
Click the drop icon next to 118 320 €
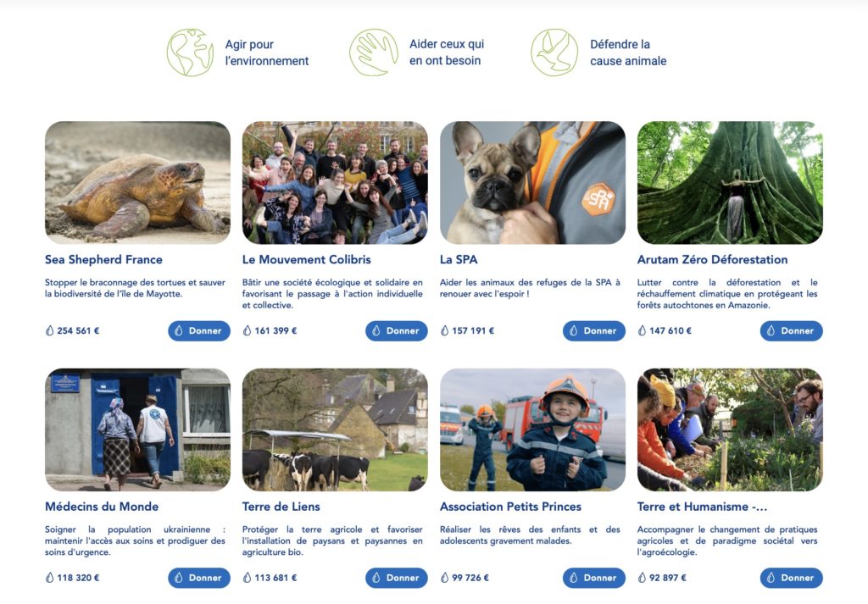coord(50,578)
